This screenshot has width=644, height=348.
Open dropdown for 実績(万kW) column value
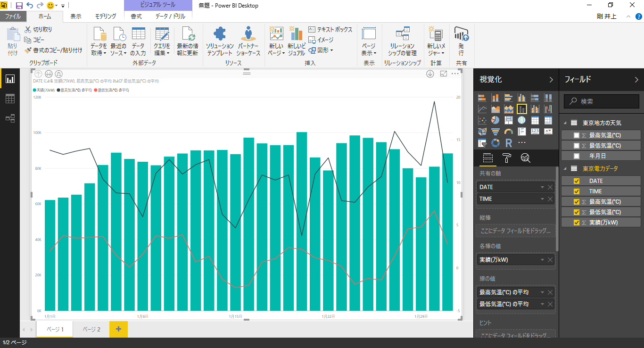click(x=543, y=260)
